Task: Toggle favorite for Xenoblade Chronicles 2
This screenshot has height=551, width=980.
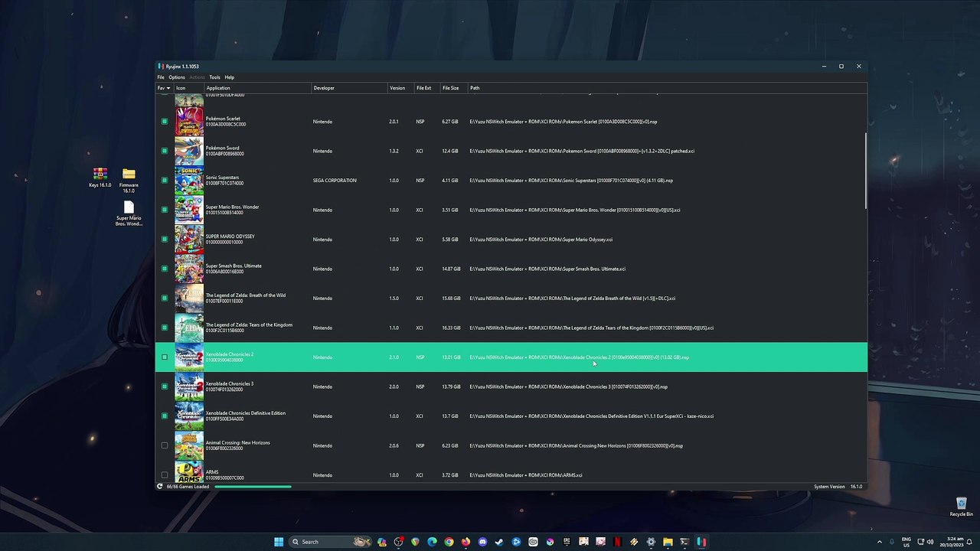Action: click(x=165, y=357)
